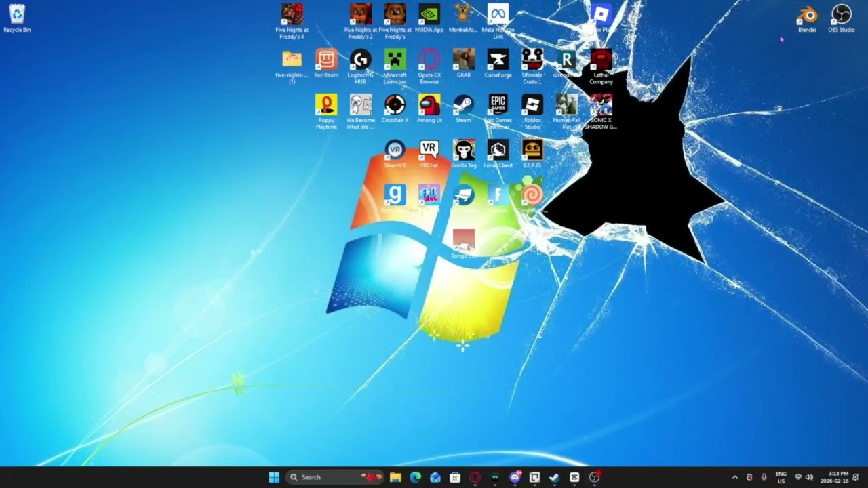Open Steam from the taskbar
This screenshot has height=488, width=868.
[554, 477]
